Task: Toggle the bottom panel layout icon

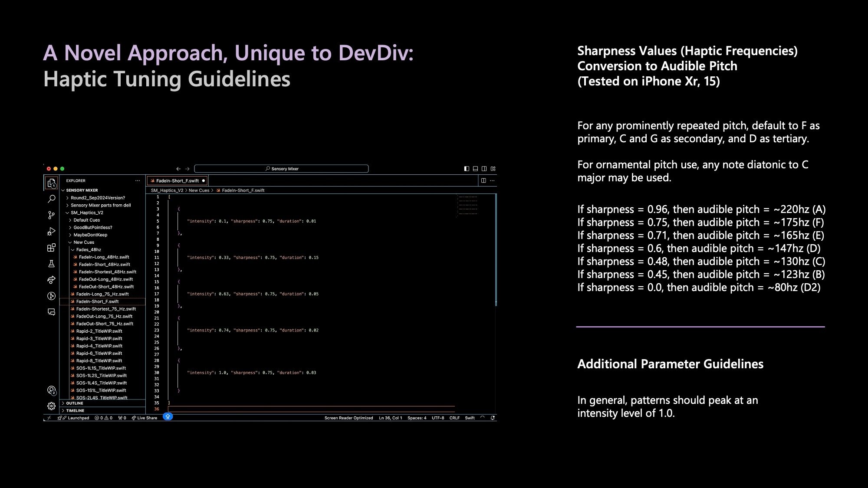Action: (x=475, y=169)
